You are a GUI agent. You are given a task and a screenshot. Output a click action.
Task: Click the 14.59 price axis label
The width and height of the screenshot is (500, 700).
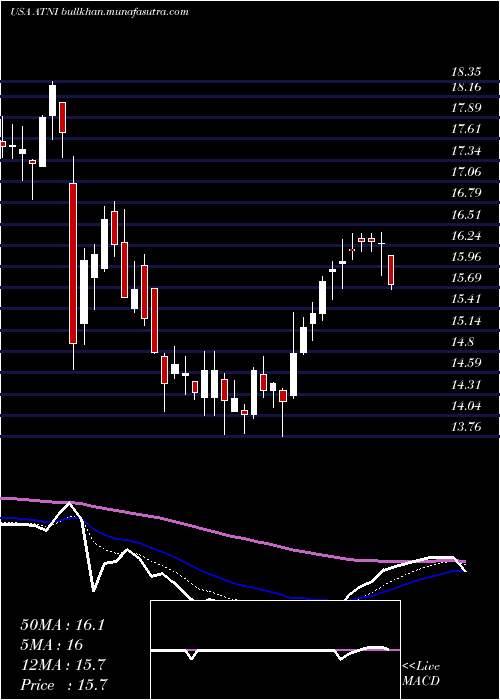pos(466,362)
